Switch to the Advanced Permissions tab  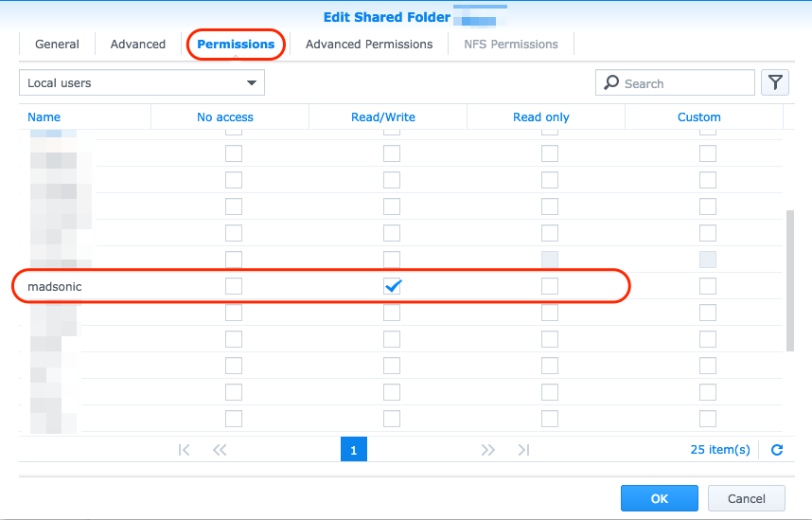click(369, 45)
